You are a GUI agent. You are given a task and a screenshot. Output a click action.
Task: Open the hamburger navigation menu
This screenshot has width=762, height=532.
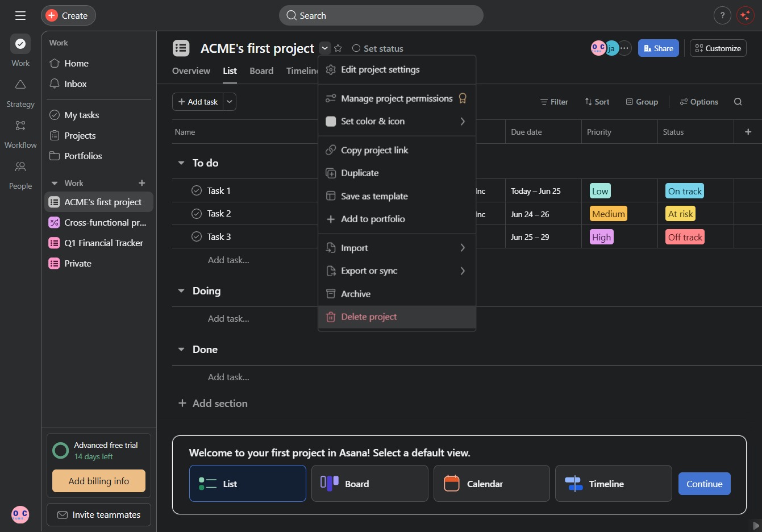click(20, 15)
